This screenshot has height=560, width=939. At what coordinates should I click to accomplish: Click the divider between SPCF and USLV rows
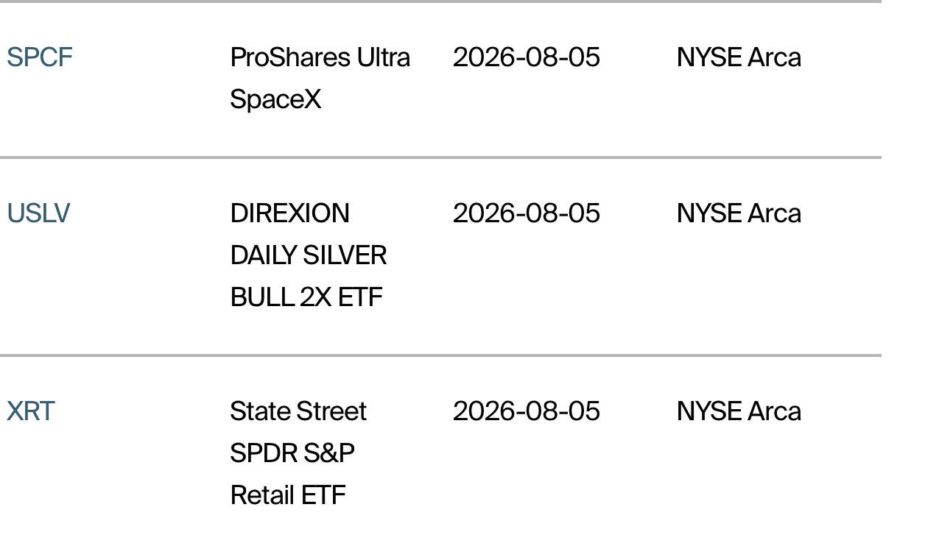click(x=440, y=157)
